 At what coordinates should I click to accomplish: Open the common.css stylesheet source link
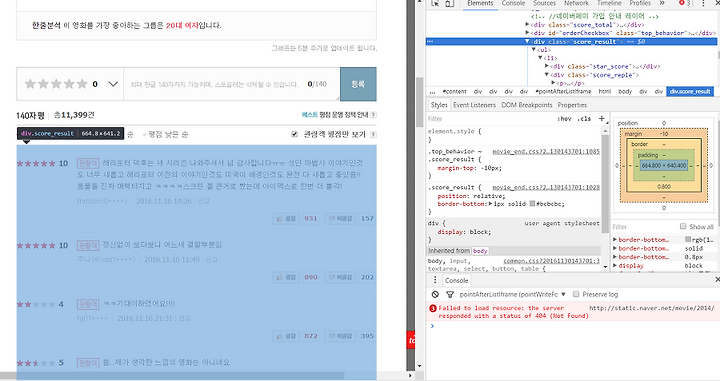tap(551, 261)
